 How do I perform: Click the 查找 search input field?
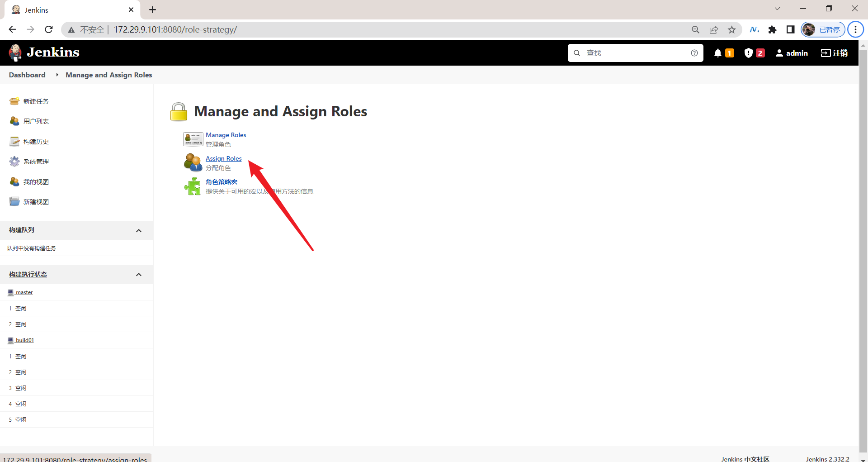pos(635,53)
